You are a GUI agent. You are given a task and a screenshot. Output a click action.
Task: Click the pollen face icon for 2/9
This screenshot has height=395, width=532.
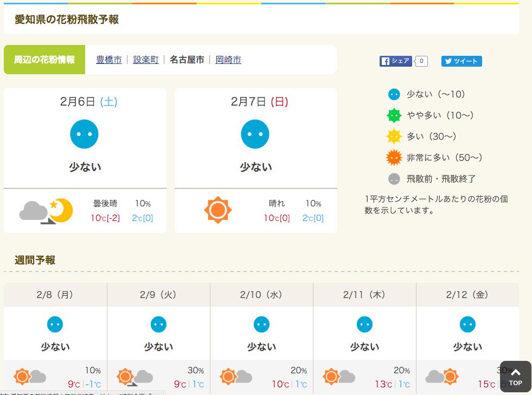point(158,325)
